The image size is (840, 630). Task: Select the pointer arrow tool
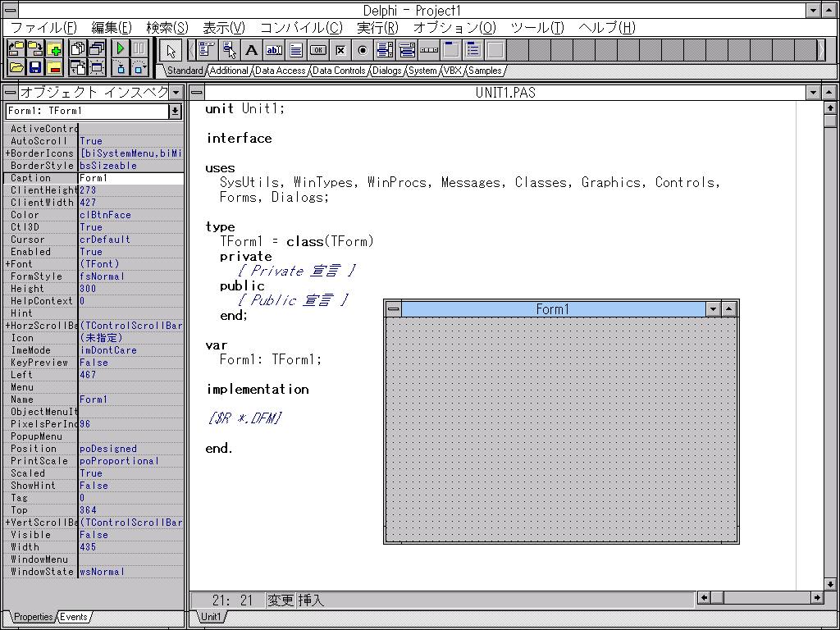coord(171,50)
